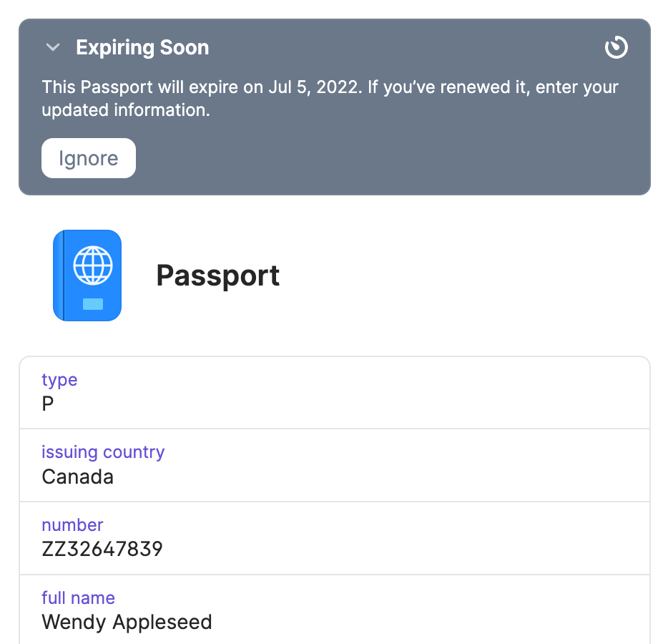Copy passport number ZZ32647839
This screenshot has width=668, height=644.
click(102, 550)
